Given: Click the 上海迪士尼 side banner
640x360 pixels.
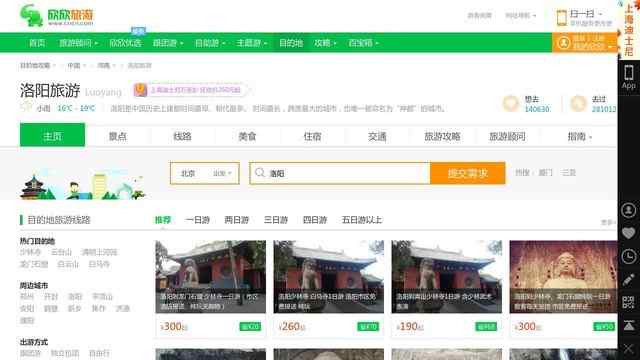Looking at the screenshot, I should (629, 29).
